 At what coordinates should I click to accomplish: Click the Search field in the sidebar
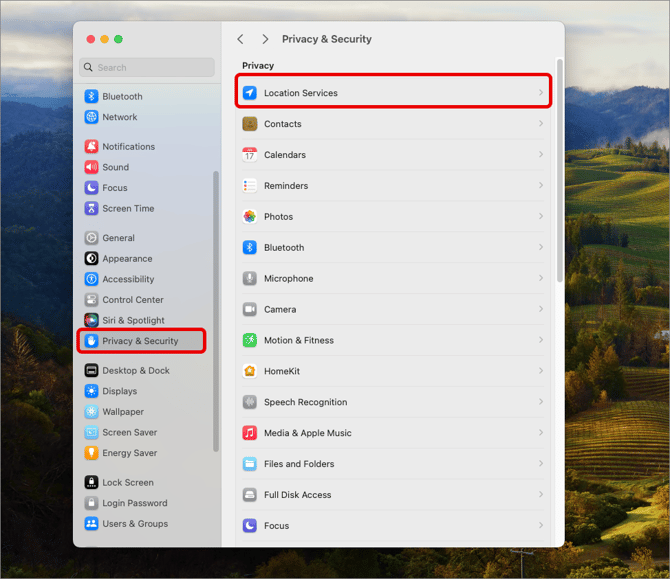[x=147, y=68]
